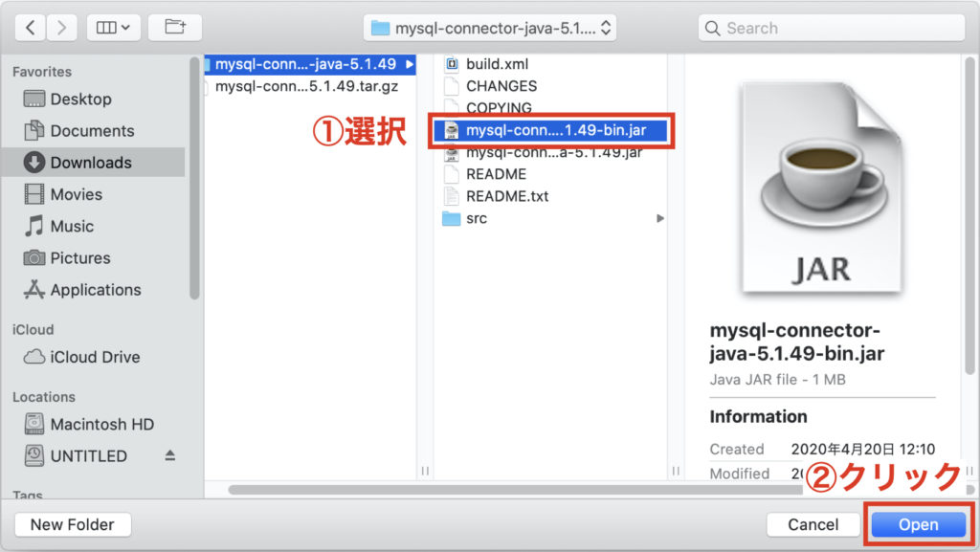This screenshot has width=980, height=552.
Task: Eject the UNTITLED volume
Action: pos(170,455)
